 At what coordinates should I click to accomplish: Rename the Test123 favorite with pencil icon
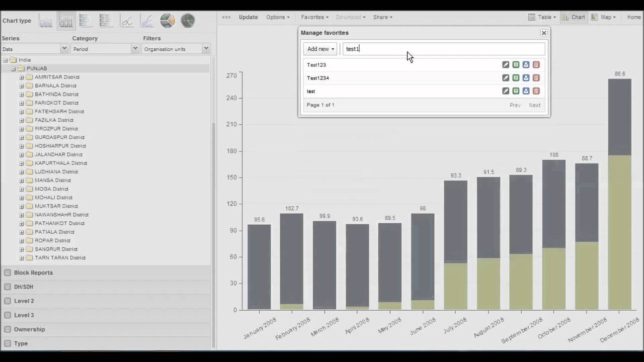(506, 65)
